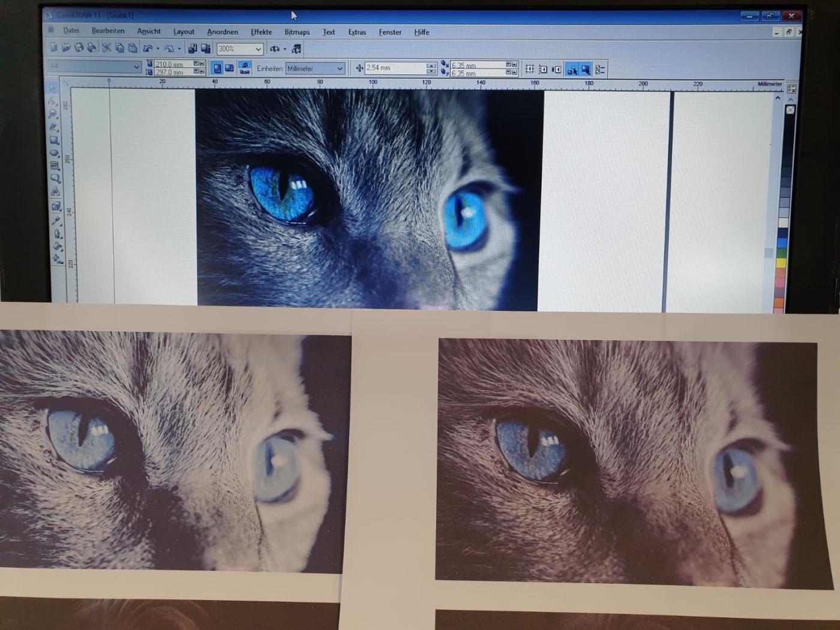The height and width of the screenshot is (630, 840).
Task: Switch page to Landscape orientation
Action: coord(229,68)
